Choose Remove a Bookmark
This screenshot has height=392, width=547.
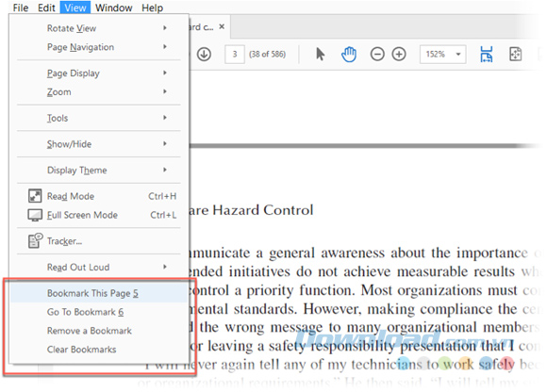click(99, 331)
